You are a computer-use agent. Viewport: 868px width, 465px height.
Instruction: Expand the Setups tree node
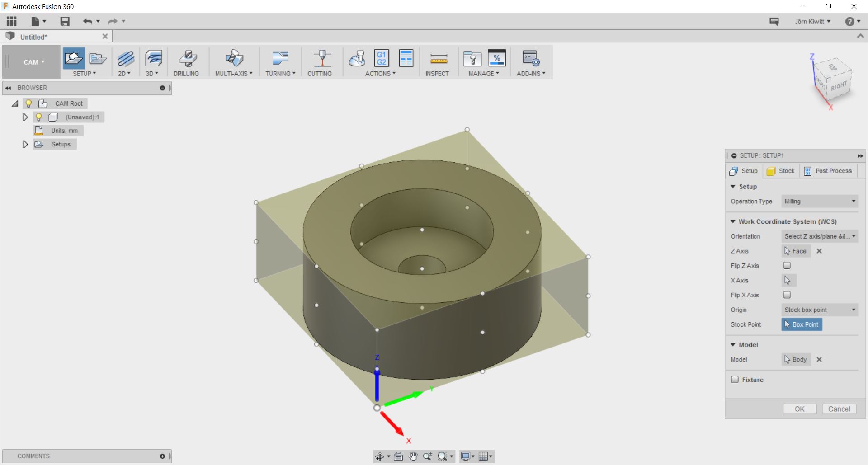(25, 144)
